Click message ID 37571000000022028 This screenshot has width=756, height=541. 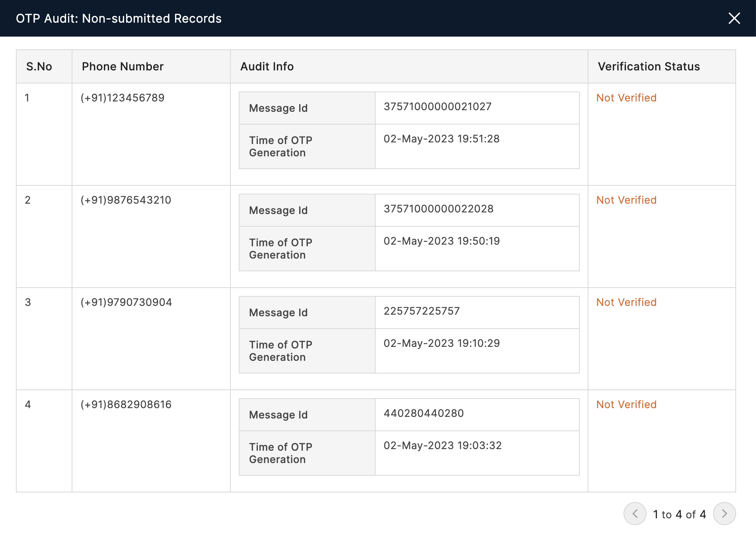click(438, 209)
